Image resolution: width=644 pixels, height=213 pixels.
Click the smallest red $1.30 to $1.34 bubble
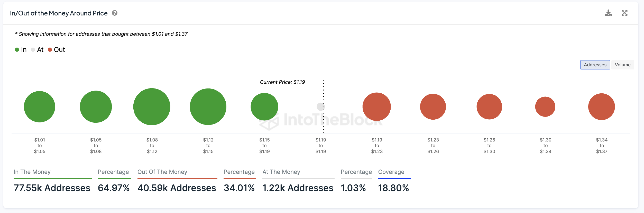(x=545, y=106)
